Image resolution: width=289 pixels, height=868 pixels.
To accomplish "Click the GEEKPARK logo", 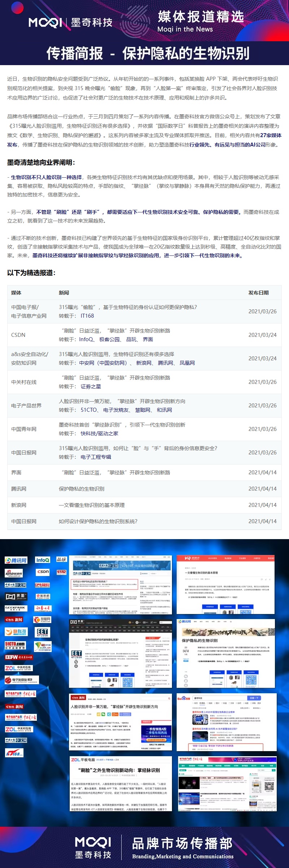I will pos(16,608).
